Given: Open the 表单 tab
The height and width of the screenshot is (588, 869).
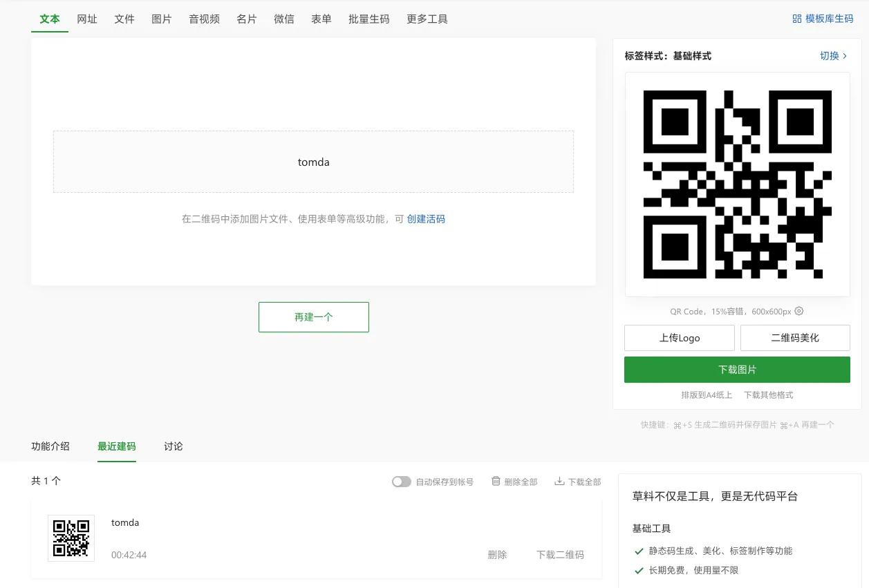Looking at the screenshot, I should (x=321, y=19).
